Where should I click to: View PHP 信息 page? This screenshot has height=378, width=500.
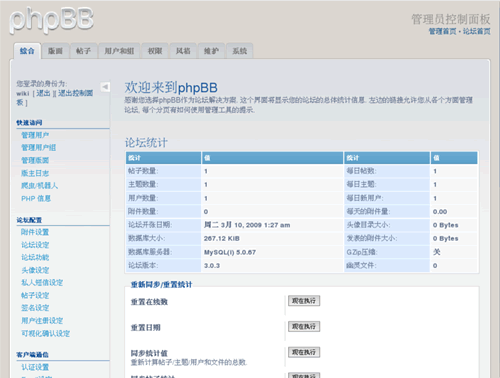pos(36,199)
